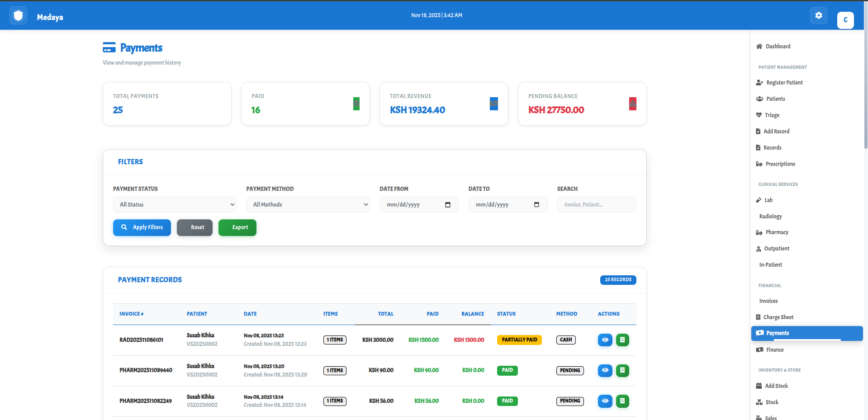The height and width of the screenshot is (420, 868).
Task: Click the Invoice, Patient search field
Action: point(596,204)
